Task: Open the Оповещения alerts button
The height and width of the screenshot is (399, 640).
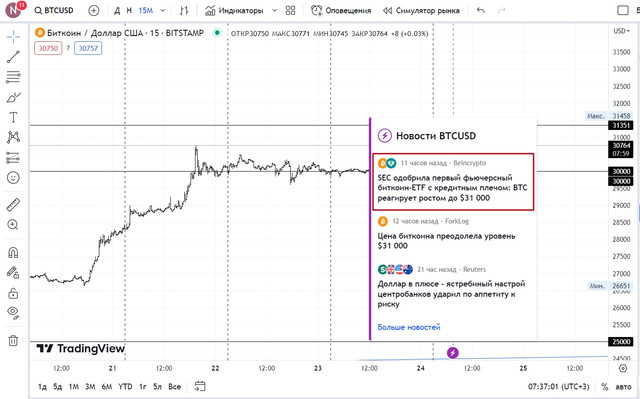Action: pyautogui.click(x=341, y=11)
